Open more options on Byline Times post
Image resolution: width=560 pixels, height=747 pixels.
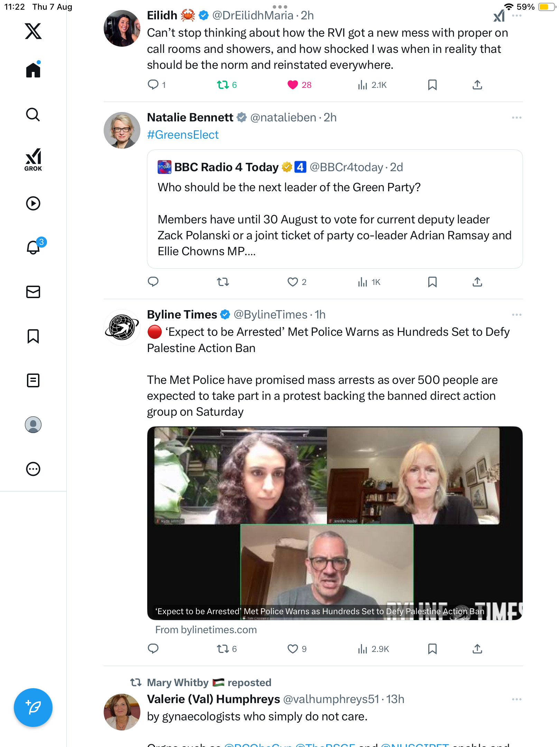pos(516,315)
